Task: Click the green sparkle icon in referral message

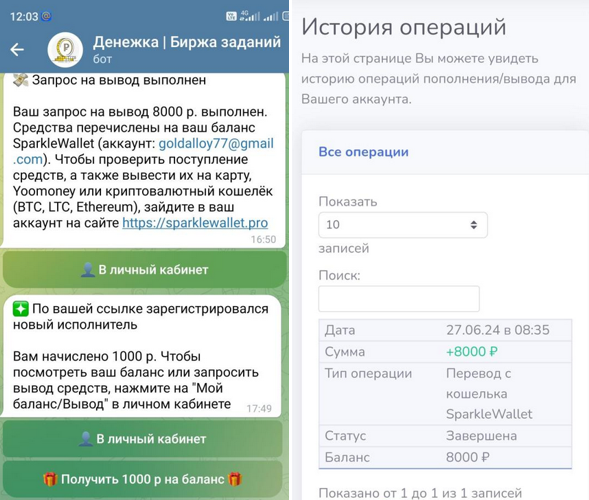Action: pyautogui.click(x=21, y=309)
